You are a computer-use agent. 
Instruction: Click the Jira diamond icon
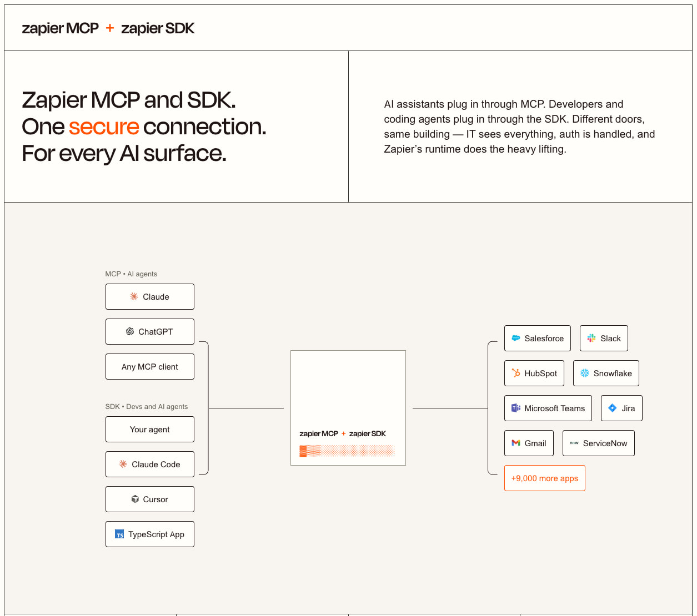pyautogui.click(x=613, y=408)
